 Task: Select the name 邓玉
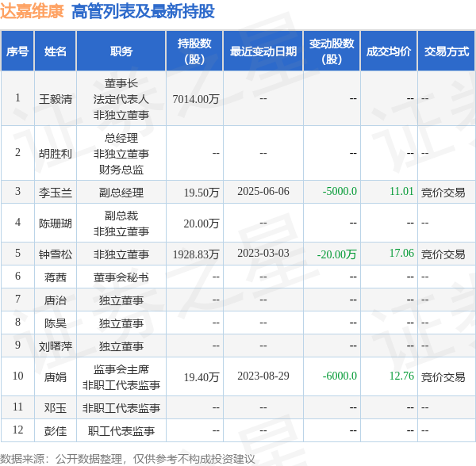[56, 408]
